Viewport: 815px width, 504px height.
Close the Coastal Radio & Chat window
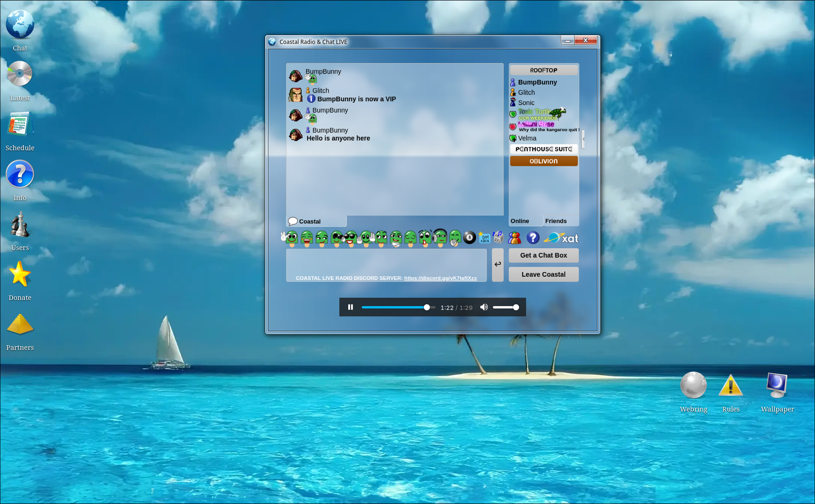(586, 41)
